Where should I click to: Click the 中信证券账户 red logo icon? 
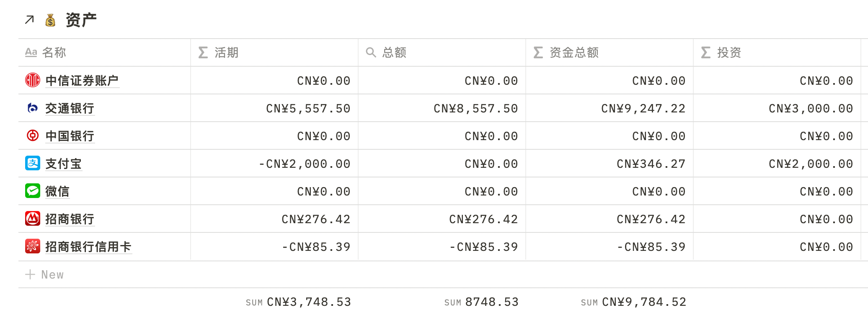coord(33,80)
